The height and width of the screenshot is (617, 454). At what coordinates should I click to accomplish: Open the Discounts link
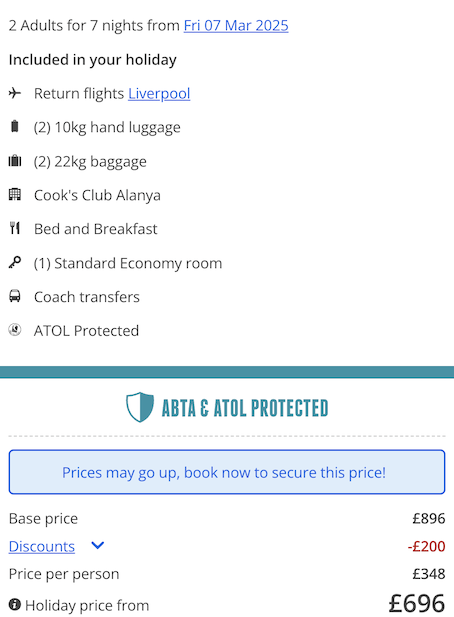point(42,547)
